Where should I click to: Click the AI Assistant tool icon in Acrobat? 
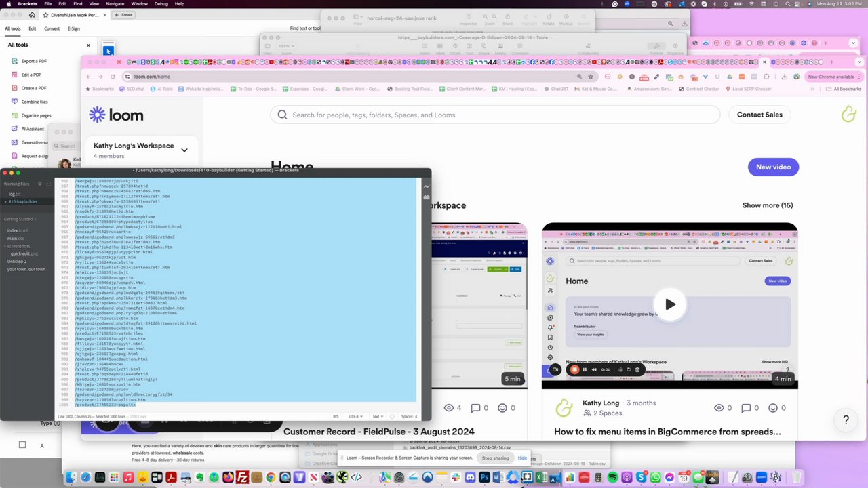point(15,129)
